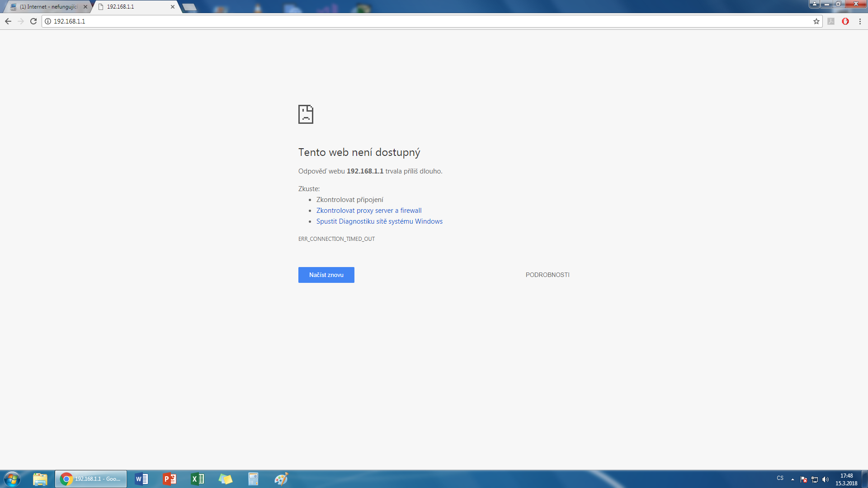Open the AdBlock stop-hand extension
Image resolution: width=868 pixels, height=488 pixels.
tap(845, 21)
